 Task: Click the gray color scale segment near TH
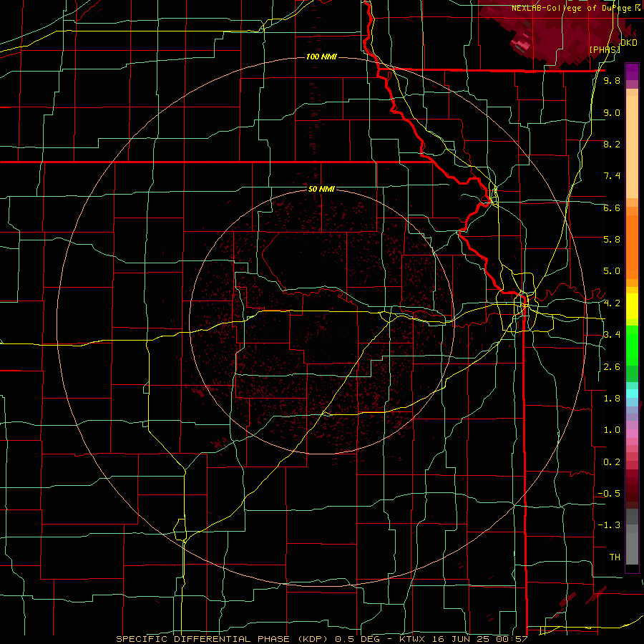click(632, 549)
